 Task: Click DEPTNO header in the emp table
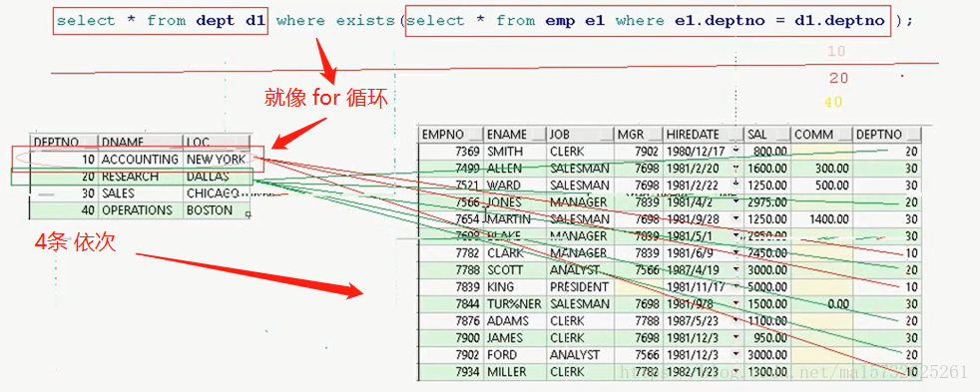(887, 135)
